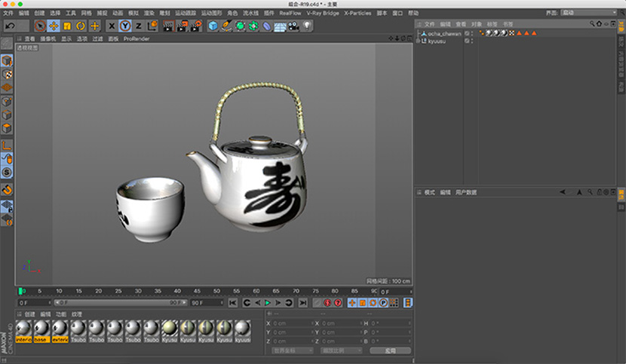Click the Undo arrow icon

click(x=11, y=26)
